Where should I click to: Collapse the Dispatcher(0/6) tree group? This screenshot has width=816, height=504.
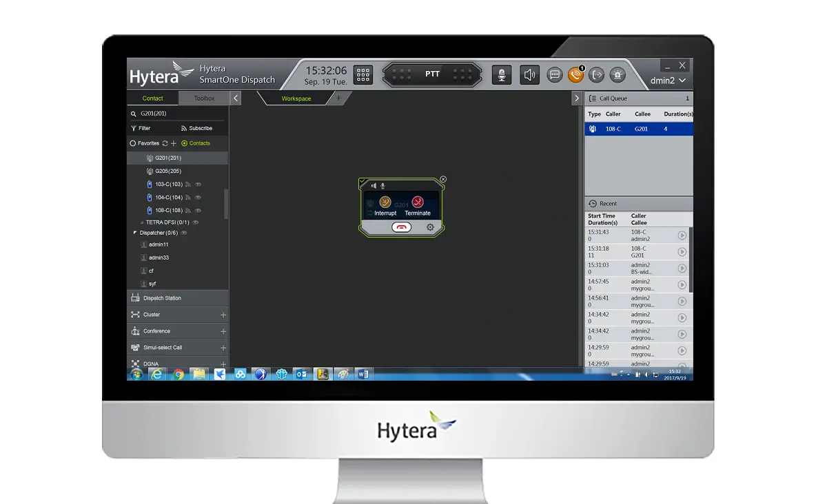134,233
